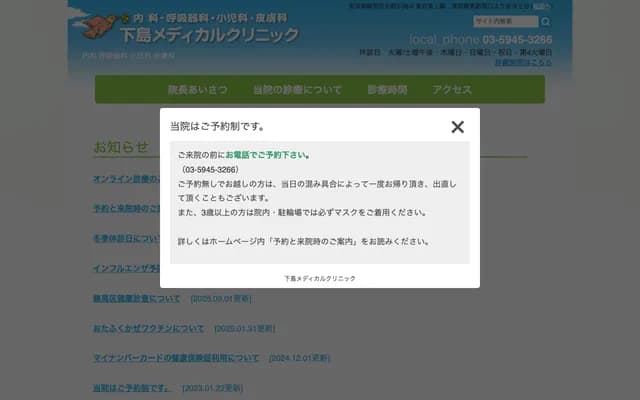Click the サイト内検索 search input field
640x400 pixels.
pos(505,21)
